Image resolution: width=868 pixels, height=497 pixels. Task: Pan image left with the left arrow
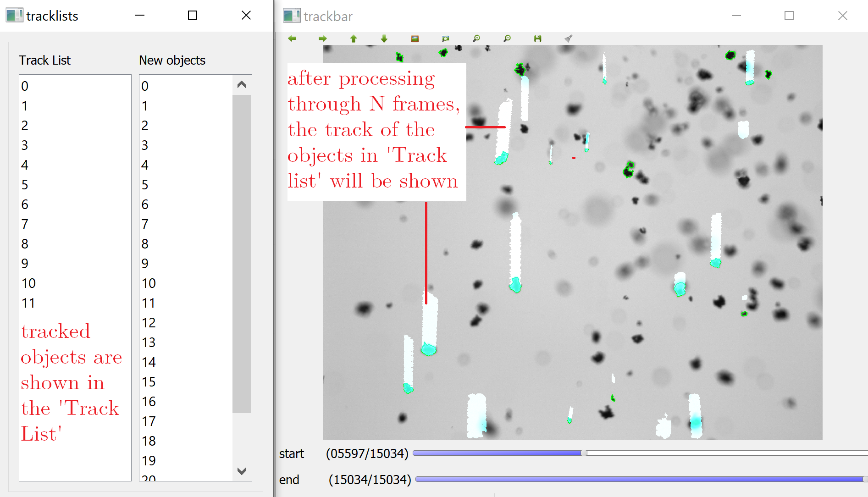pyautogui.click(x=292, y=39)
